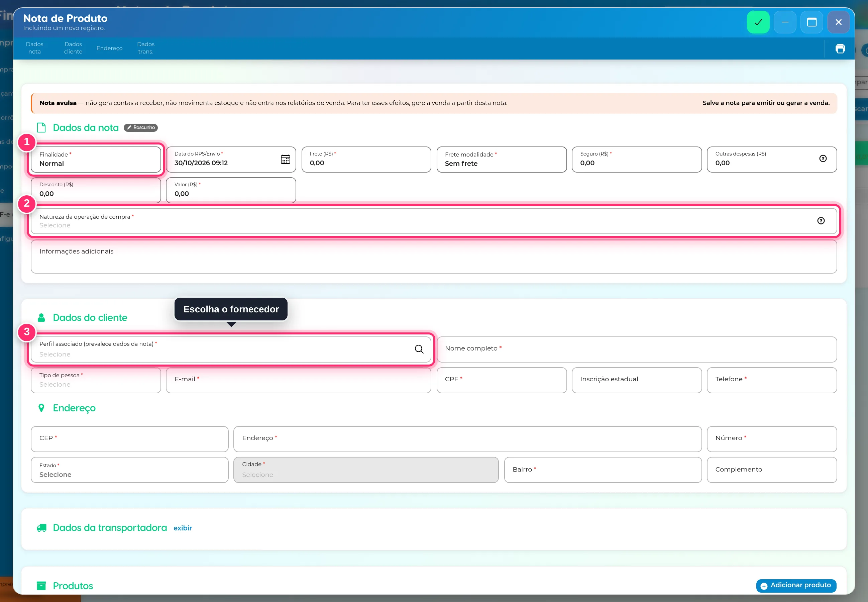Click the Data do RPS/Envio date value

201,163
